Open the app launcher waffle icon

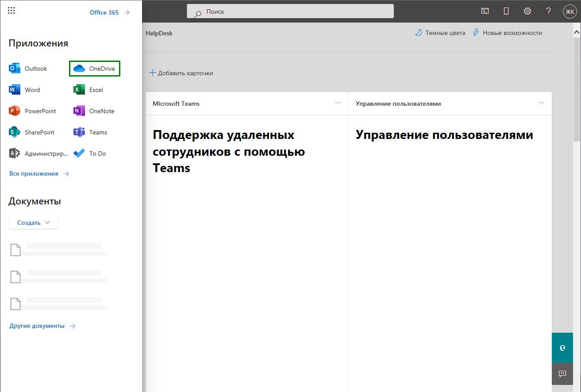coord(12,11)
